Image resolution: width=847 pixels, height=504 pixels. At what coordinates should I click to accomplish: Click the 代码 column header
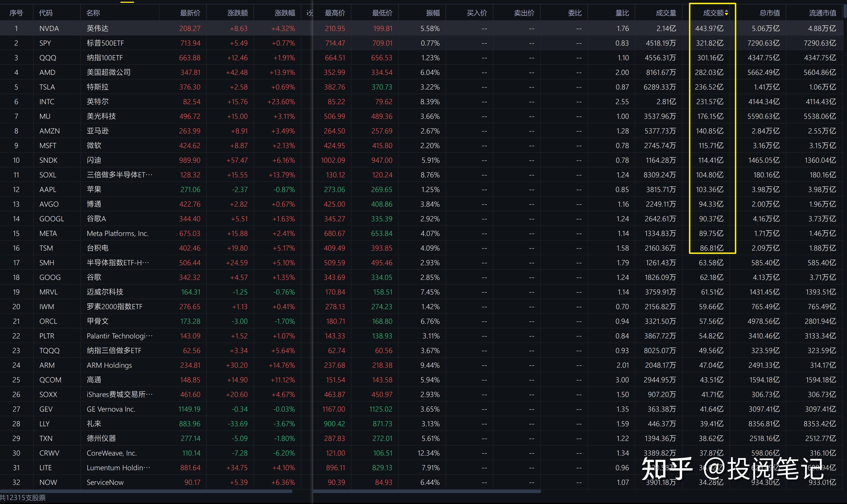point(46,13)
